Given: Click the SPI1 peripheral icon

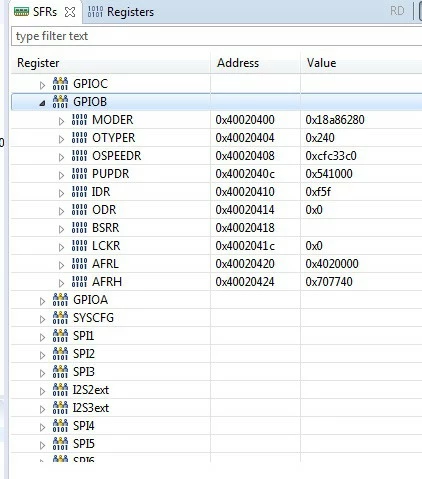Looking at the screenshot, I should (x=60, y=336).
